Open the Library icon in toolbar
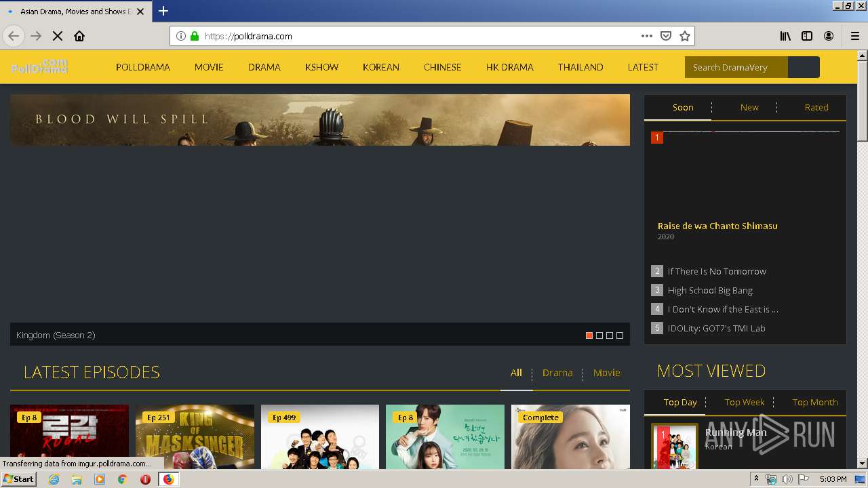 click(785, 36)
